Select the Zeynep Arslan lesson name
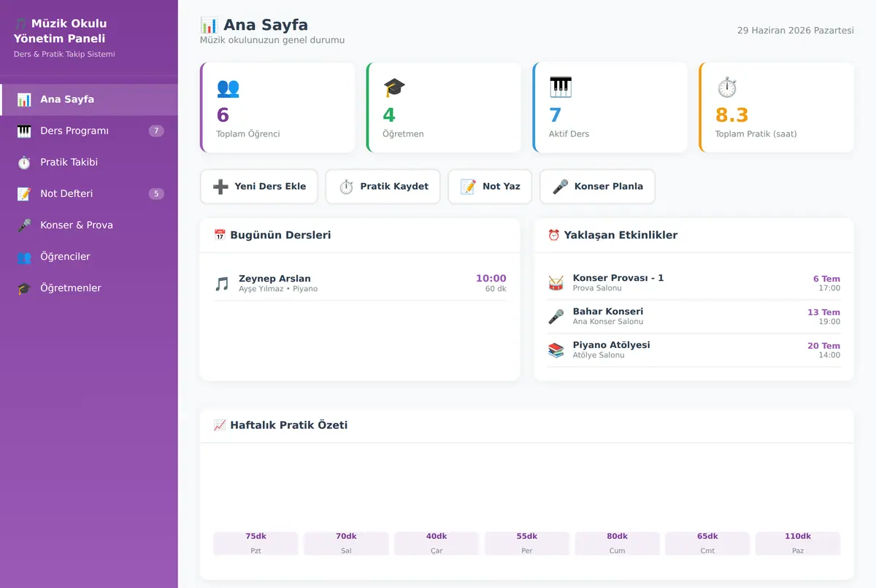The image size is (876, 588). (274, 279)
